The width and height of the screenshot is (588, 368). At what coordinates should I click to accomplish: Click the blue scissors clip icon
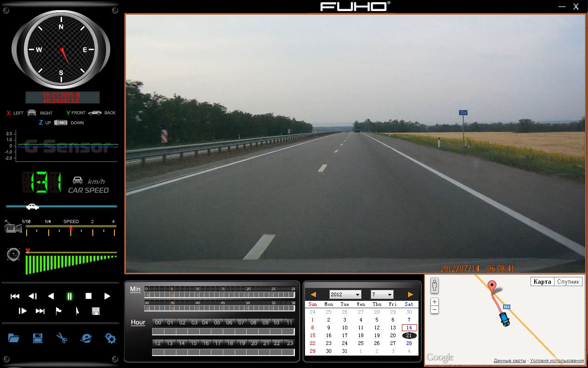[62, 339]
